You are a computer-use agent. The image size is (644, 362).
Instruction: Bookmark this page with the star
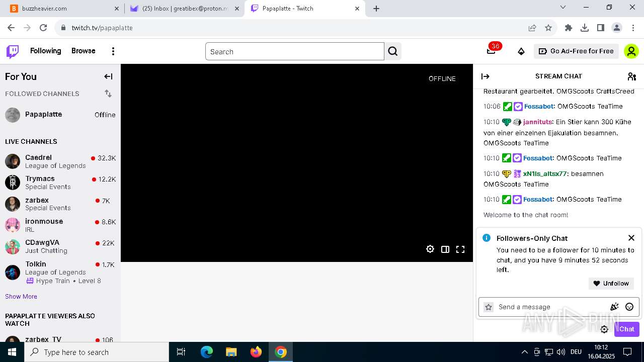click(x=548, y=28)
